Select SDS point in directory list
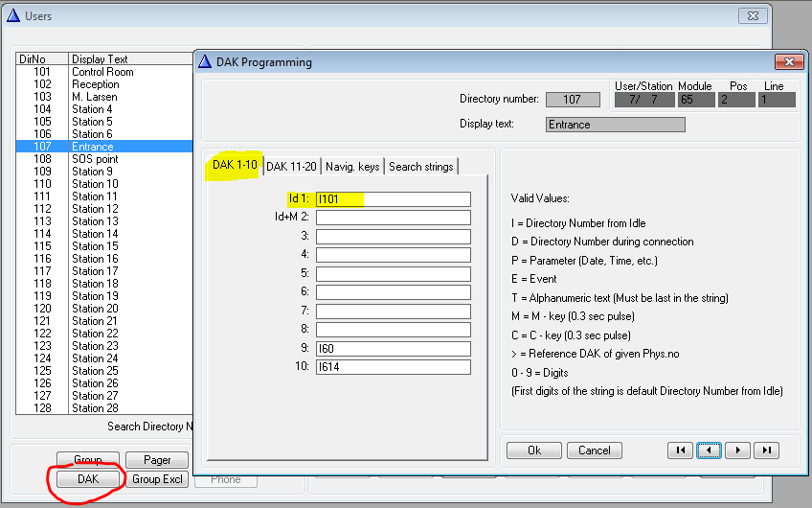The image size is (812, 508). point(95,159)
